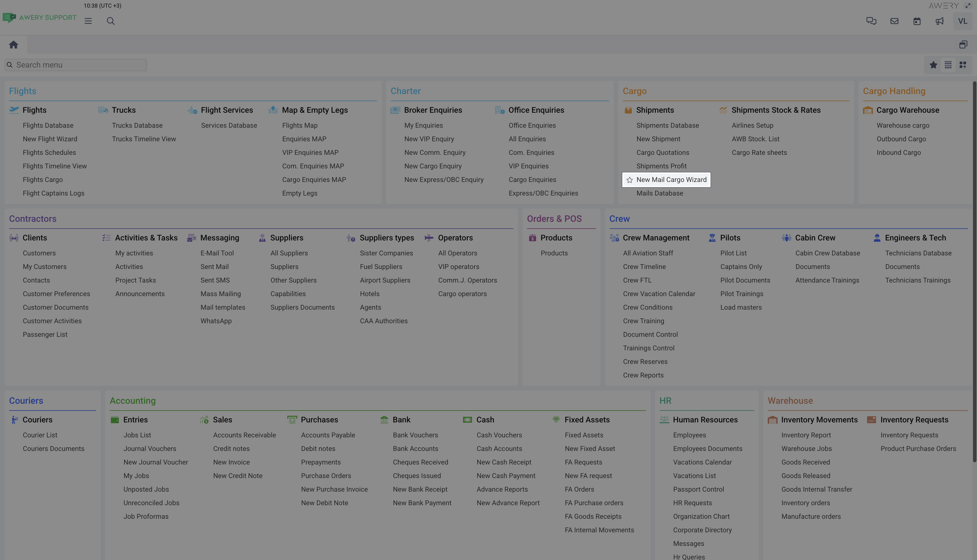Open announcements megaphone icon
977x560 pixels.
click(x=940, y=21)
